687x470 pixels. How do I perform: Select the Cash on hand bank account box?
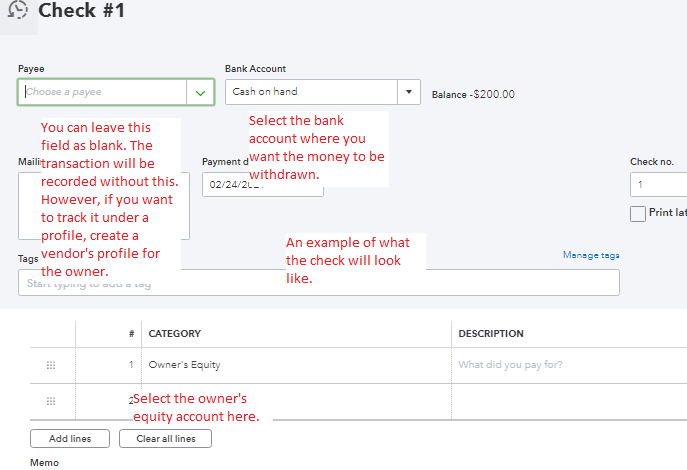click(312, 92)
